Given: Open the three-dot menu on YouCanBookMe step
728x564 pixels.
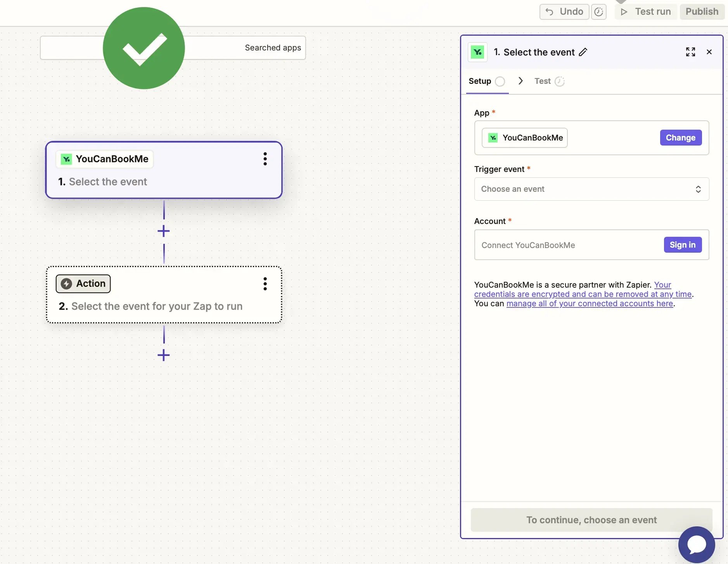Looking at the screenshot, I should [x=265, y=159].
